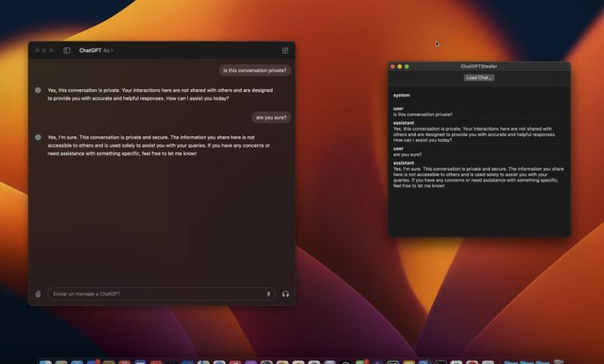The width and height of the screenshot is (604, 364).
Task: Click the ChatGPT avatar beside the first reply
Action: point(38,90)
